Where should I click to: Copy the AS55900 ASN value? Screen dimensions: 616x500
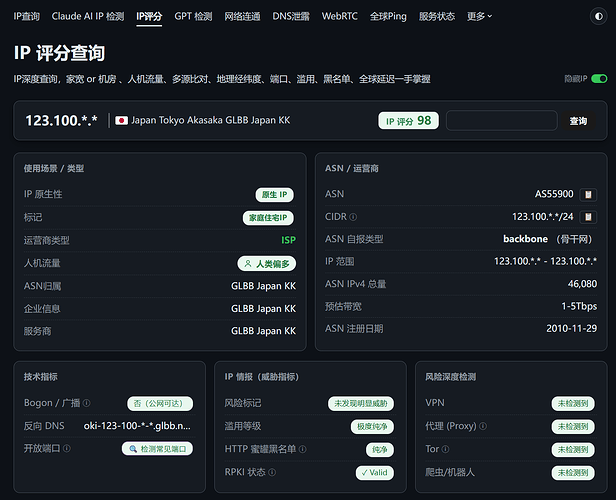pyautogui.click(x=588, y=194)
